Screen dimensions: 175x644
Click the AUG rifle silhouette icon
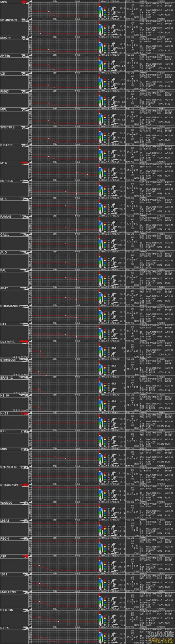pyautogui.click(x=24, y=252)
